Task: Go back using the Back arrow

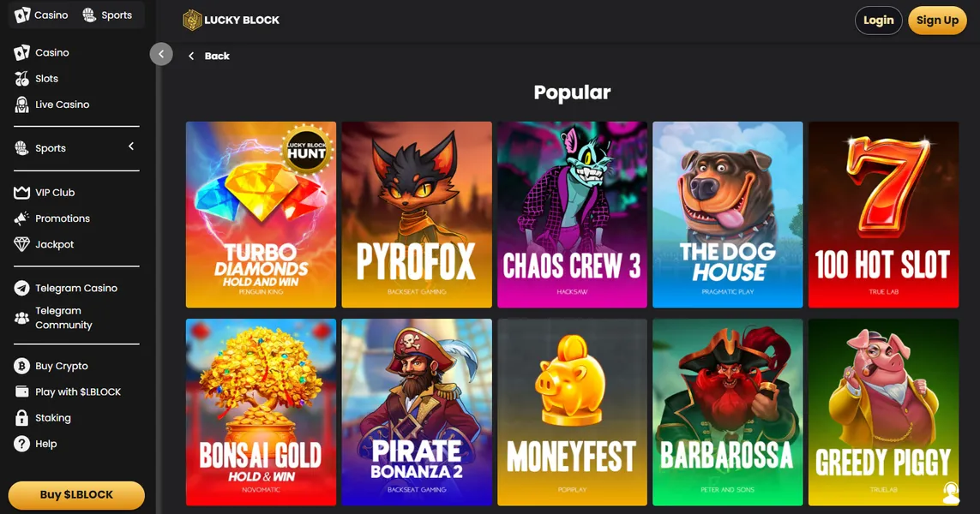Action: click(x=191, y=57)
